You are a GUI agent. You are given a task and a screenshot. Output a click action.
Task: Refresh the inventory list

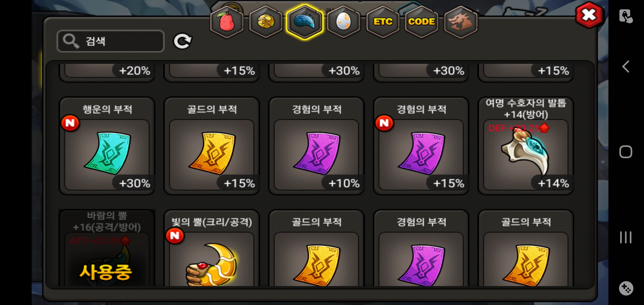pos(182,41)
